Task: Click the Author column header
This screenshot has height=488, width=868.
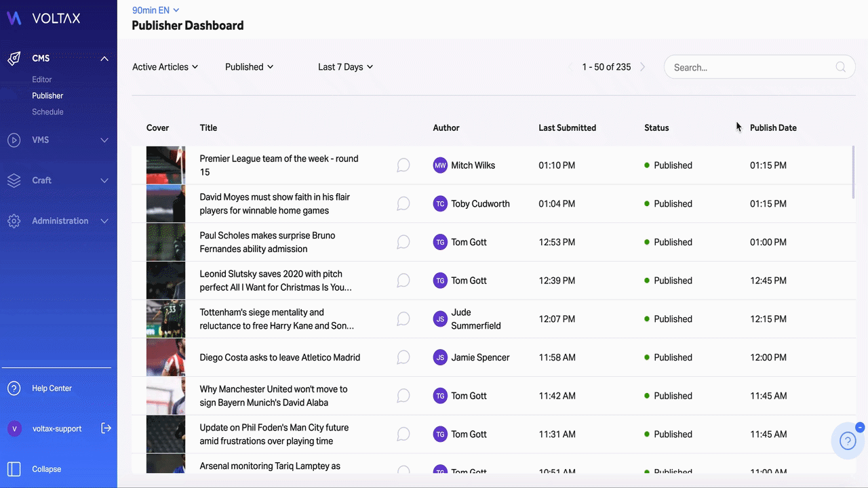Action: (446, 127)
